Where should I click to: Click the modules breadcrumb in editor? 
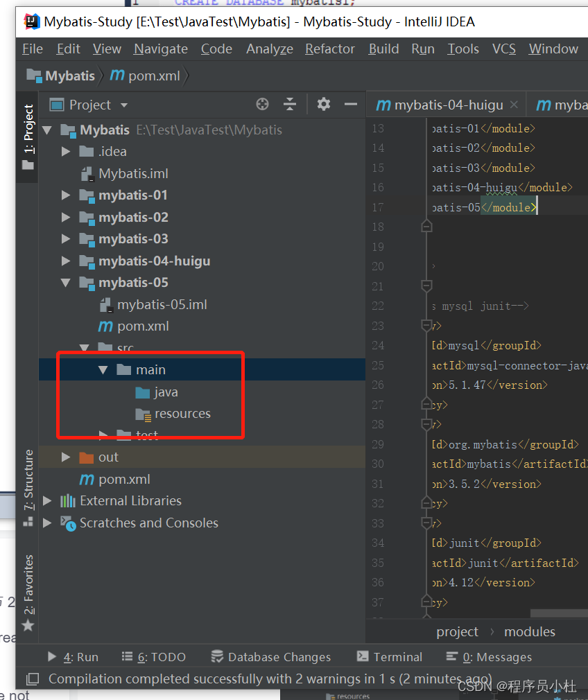point(530,632)
